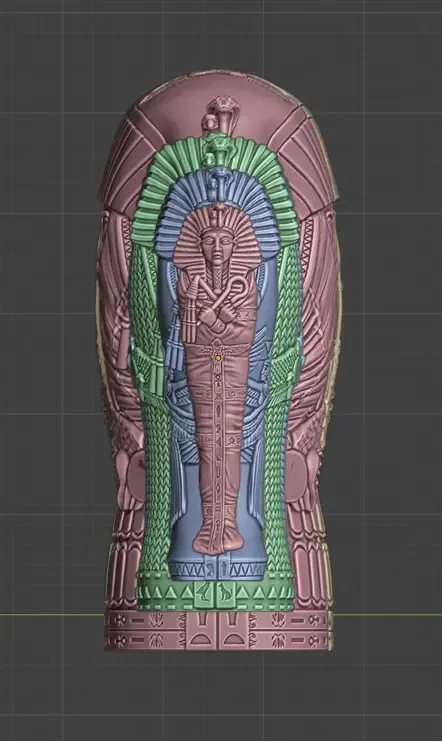Viewport: 442px width, 742px height.
Task: Click the orange origin dot on the mummy
Action: [218, 358]
